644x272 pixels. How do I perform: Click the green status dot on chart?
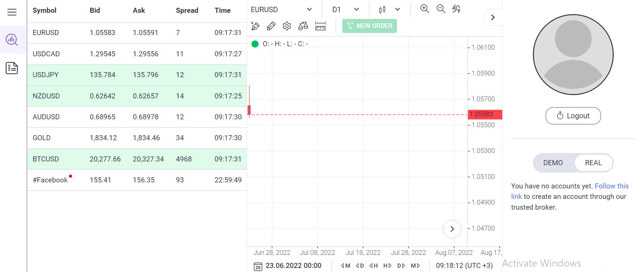pyautogui.click(x=255, y=44)
